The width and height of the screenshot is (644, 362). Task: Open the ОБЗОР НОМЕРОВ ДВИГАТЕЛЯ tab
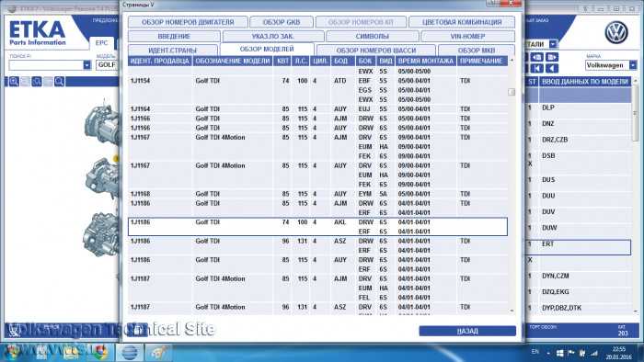188,22
